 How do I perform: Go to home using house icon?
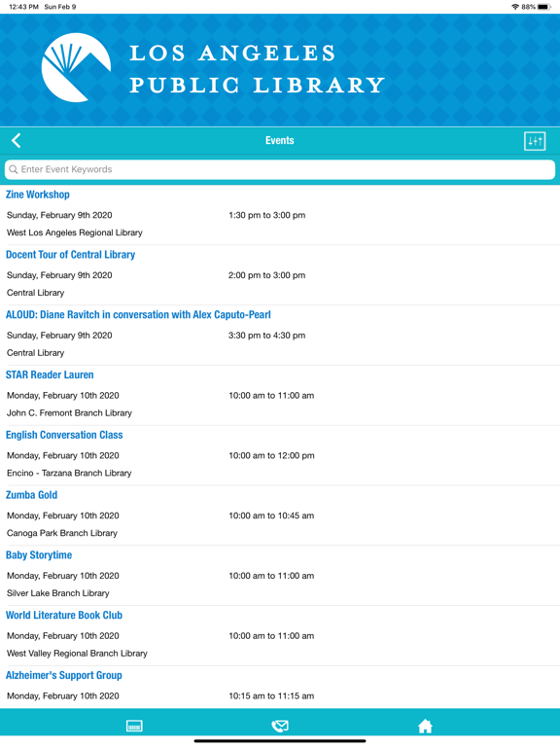(x=425, y=726)
